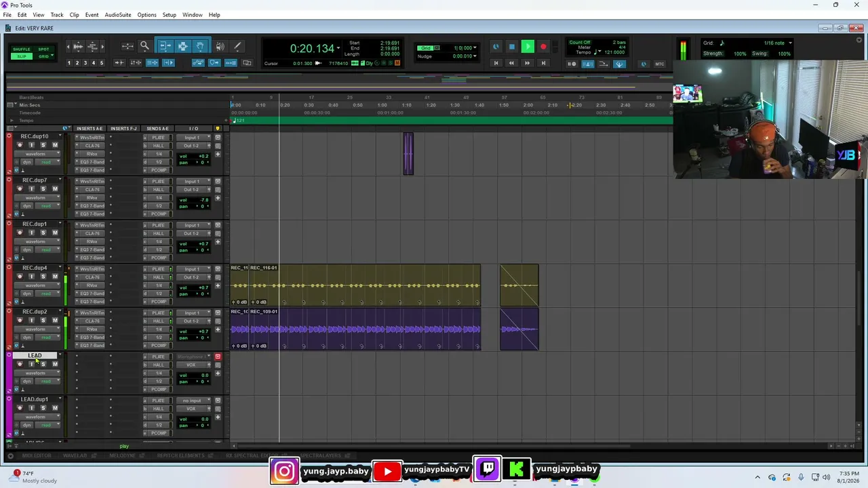Select the small purple clip on REC.dup10
Screen dimensions: 868x488
pyautogui.click(x=408, y=153)
